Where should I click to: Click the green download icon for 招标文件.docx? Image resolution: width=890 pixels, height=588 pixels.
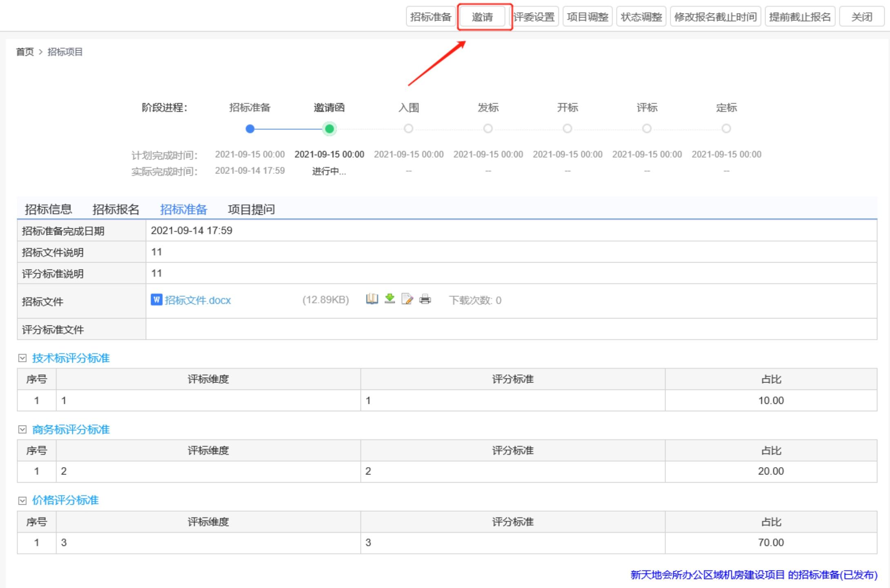390,299
